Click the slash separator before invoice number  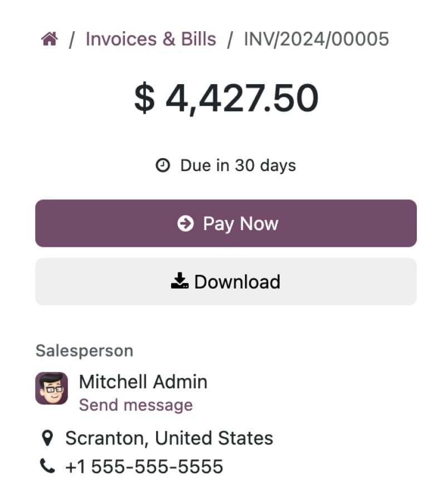pos(230,40)
